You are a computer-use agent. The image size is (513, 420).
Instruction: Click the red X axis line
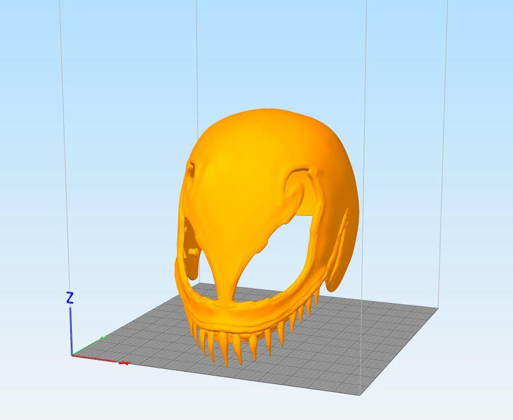96,359
